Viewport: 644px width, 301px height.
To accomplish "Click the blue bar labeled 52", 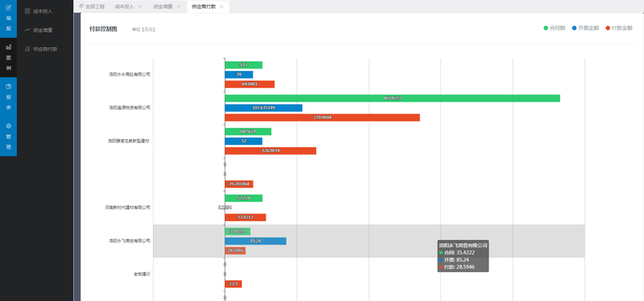I will [243, 142].
